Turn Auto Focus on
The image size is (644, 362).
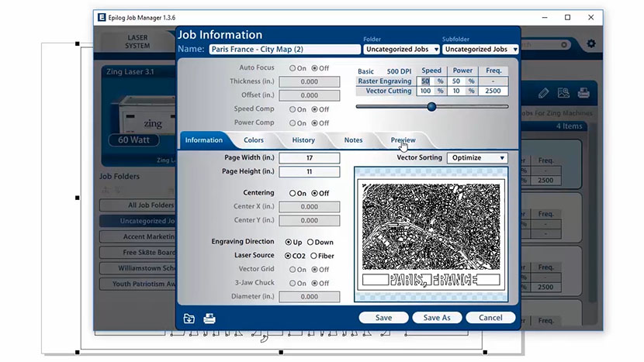click(x=293, y=68)
